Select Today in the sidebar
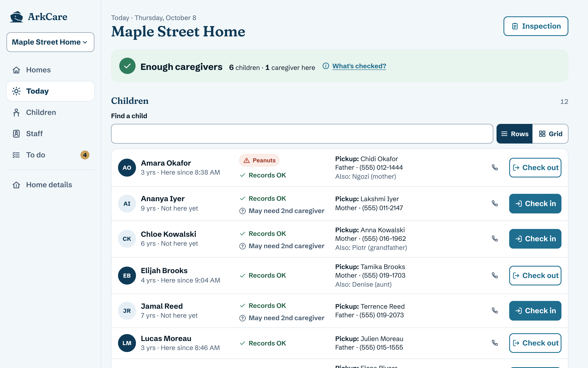Screen dimensions: 588x368 pyautogui.click(x=50, y=91)
